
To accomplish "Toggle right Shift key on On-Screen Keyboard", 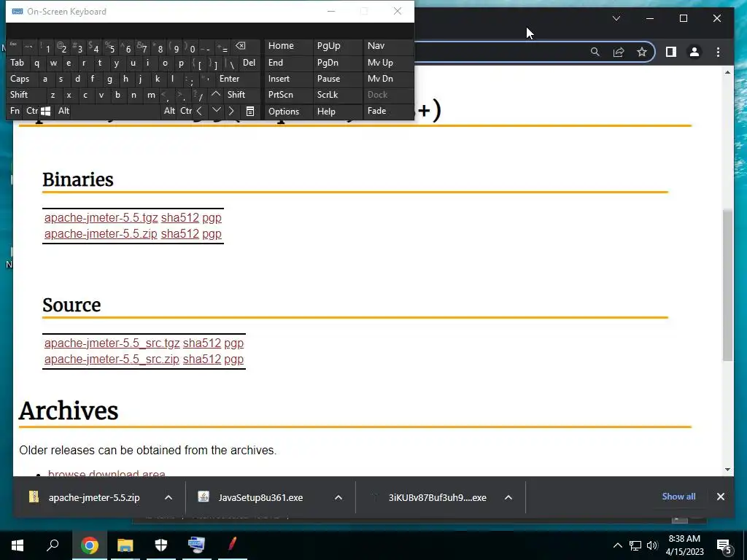I will pyautogui.click(x=236, y=95).
